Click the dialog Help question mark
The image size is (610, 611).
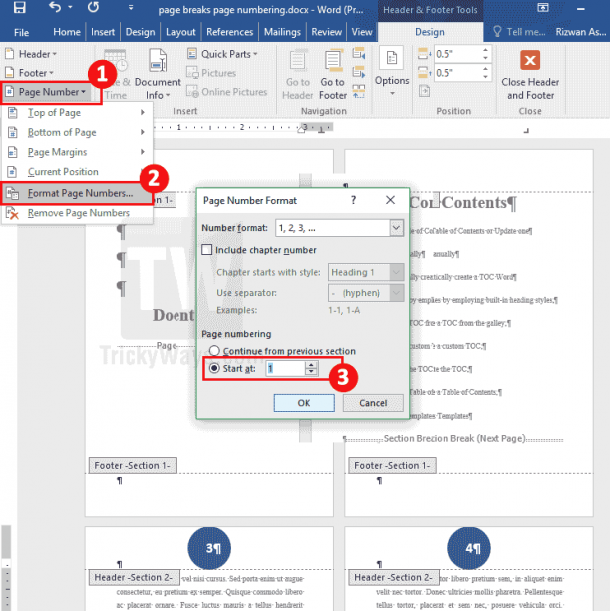[x=353, y=200]
